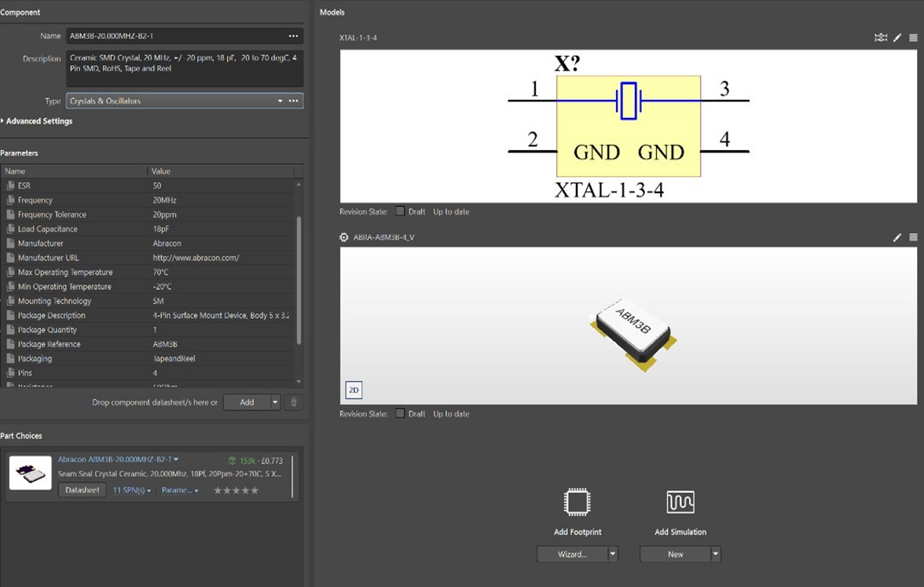Expand the Parame... dropdown in Part Choices

pyautogui.click(x=180, y=490)
